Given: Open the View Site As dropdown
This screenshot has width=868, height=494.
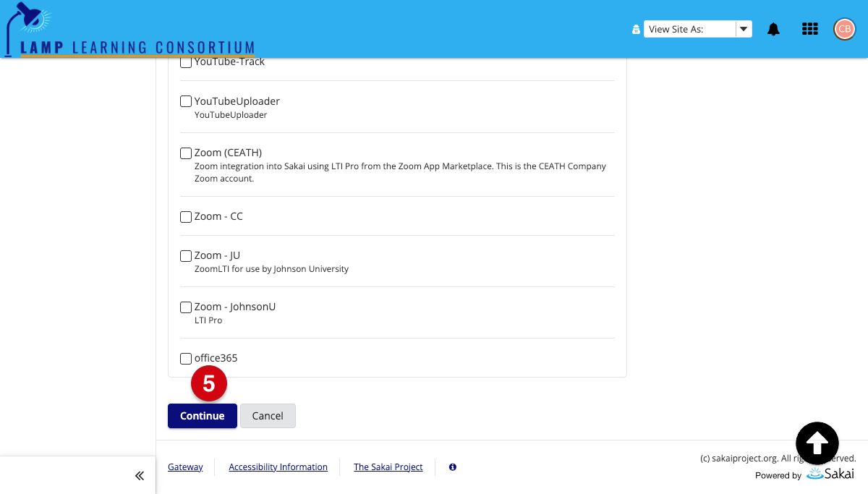Looking at the screenshot, I should 698,29.
